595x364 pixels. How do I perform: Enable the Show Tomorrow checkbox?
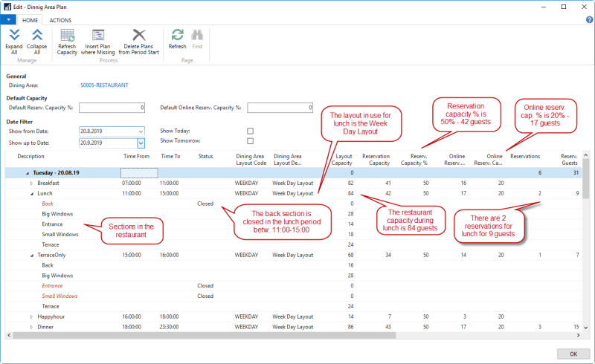pos(250,141)
